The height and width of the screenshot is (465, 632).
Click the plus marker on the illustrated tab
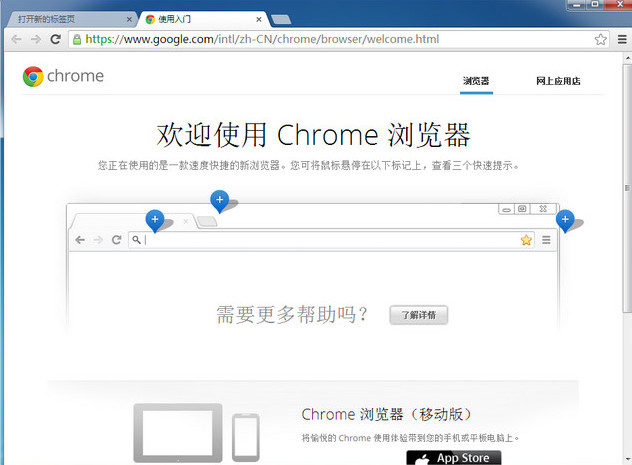coord(155,220)
